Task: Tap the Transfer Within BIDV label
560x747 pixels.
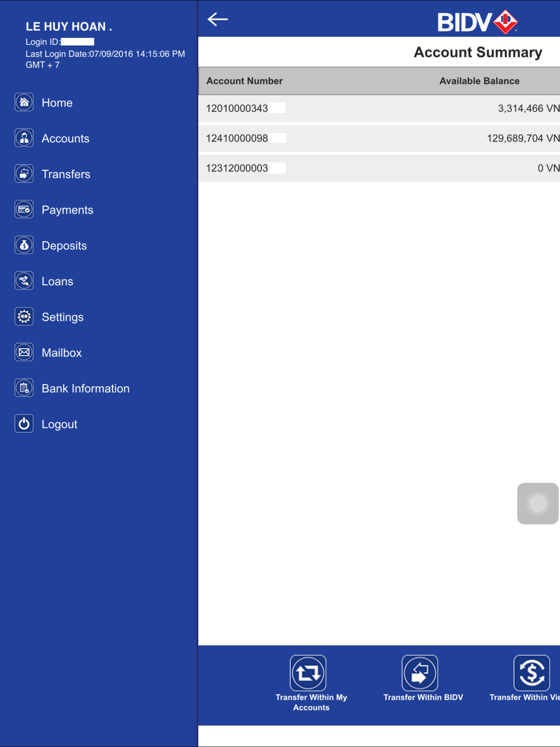Action: [x=423, y=697]
